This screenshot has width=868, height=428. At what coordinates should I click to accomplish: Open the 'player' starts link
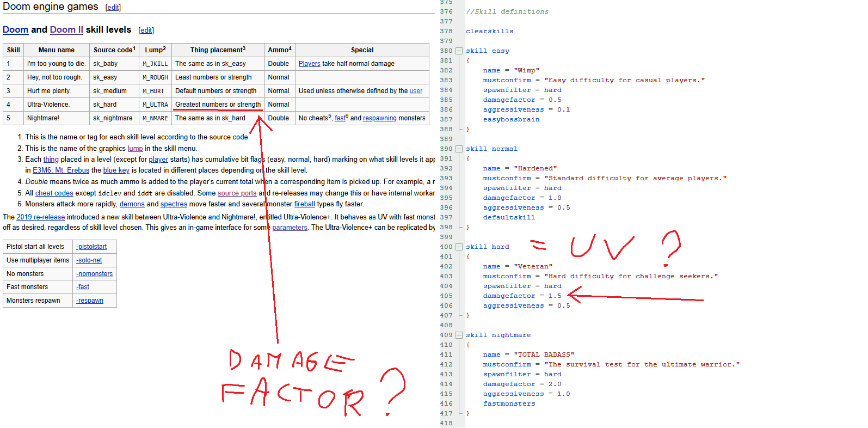158,160
